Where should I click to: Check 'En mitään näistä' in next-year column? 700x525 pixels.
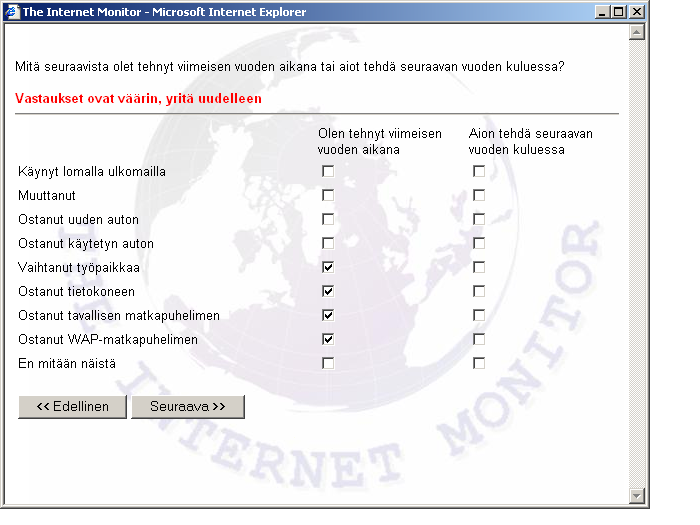click(479, 363)
